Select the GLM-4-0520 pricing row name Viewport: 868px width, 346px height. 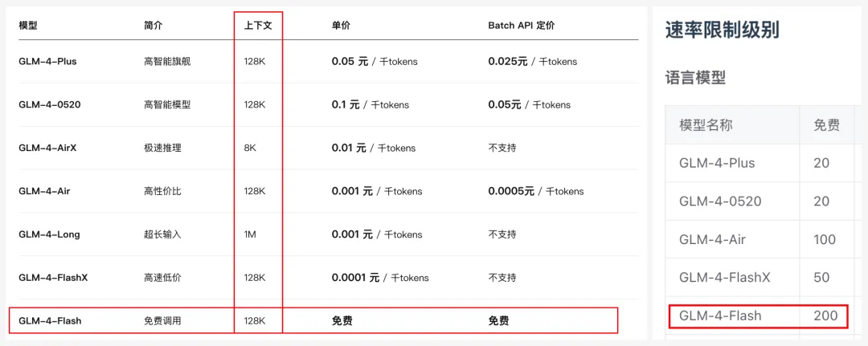coord(49,104)
